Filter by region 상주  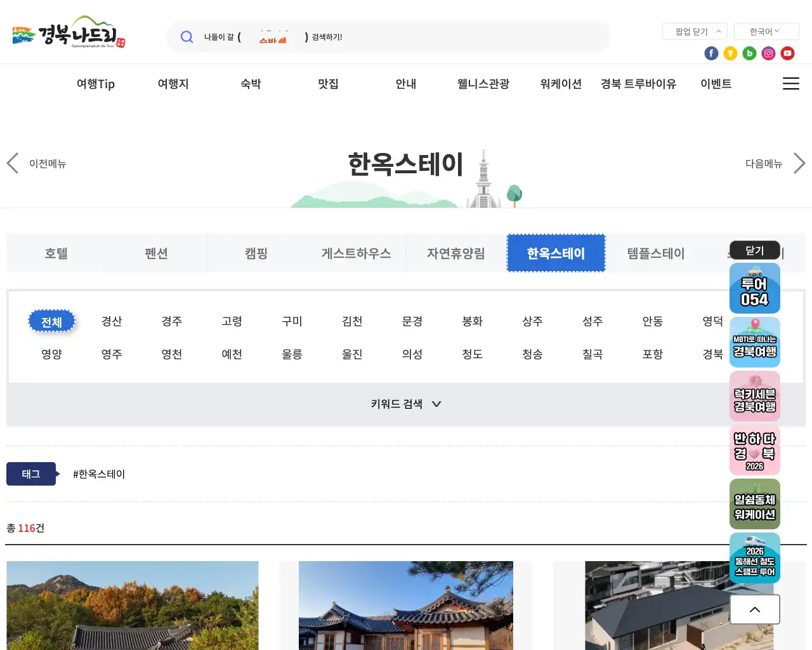[533, 321]
